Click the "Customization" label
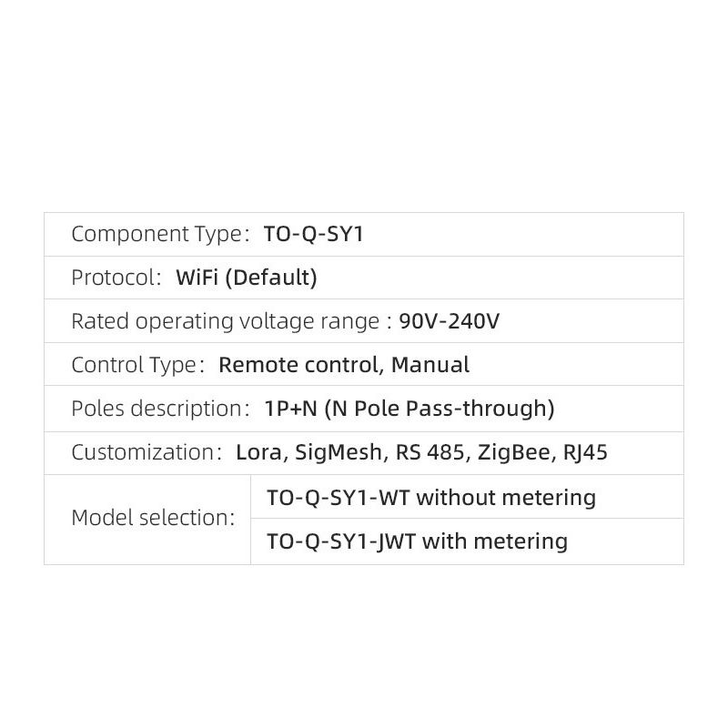This screenshot has height=728, width=728. pyautogui.click(x=142, y=452)
